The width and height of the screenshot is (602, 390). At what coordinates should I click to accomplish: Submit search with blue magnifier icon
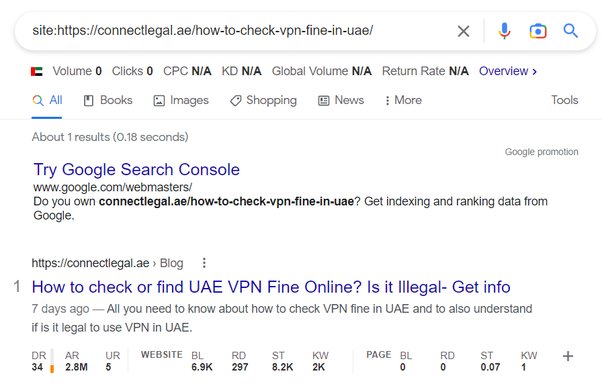click(x=571, y=31)
